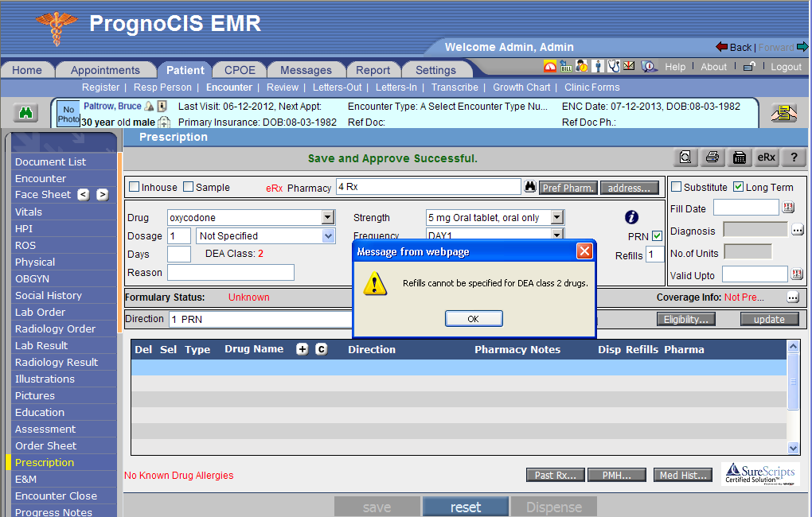Click the standing patient figure icon
Viewport: 812px width, 517px height.
click(x=598, y=66)
